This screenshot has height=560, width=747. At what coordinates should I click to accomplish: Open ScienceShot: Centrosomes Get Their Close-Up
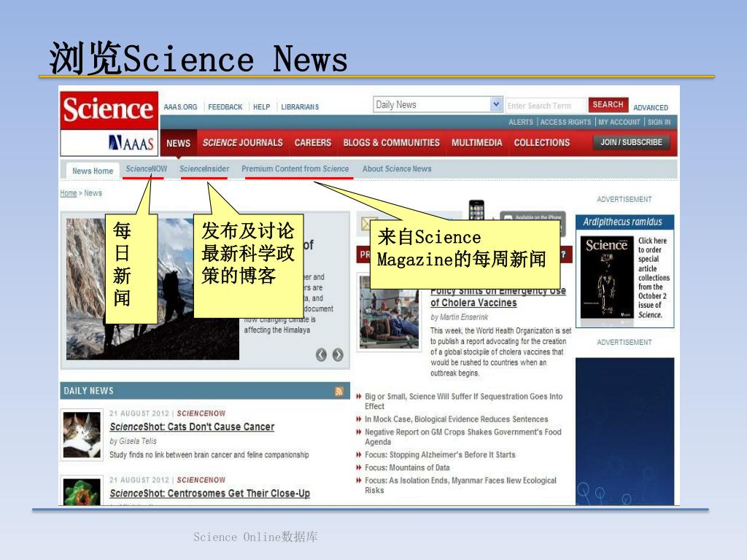click(209, 494)
